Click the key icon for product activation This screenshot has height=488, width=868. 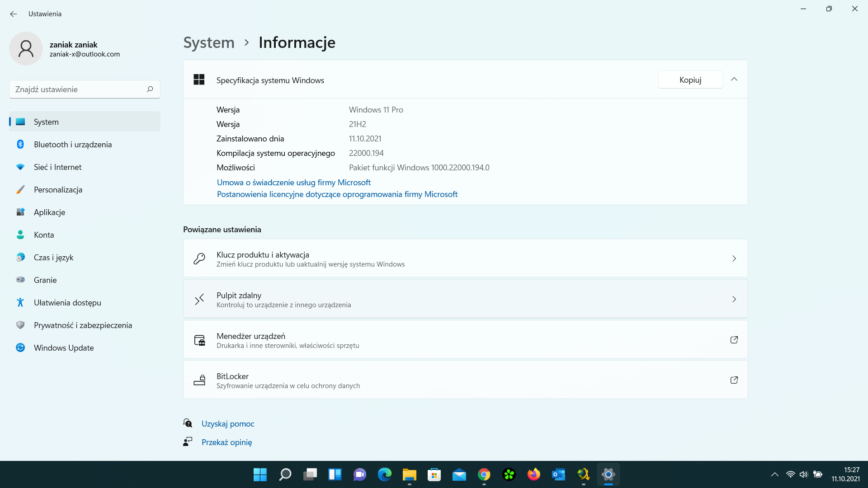click(199, 258)
